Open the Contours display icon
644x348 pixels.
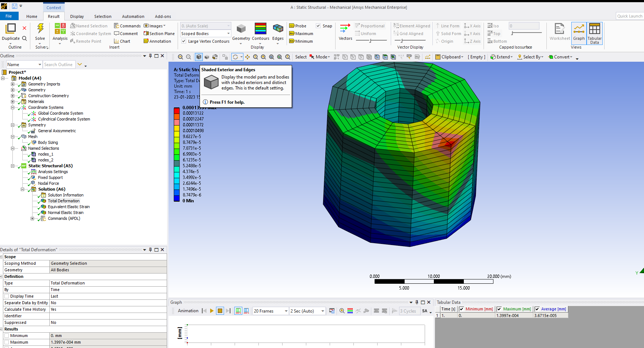pyautogui.click(x=260, y=29)
